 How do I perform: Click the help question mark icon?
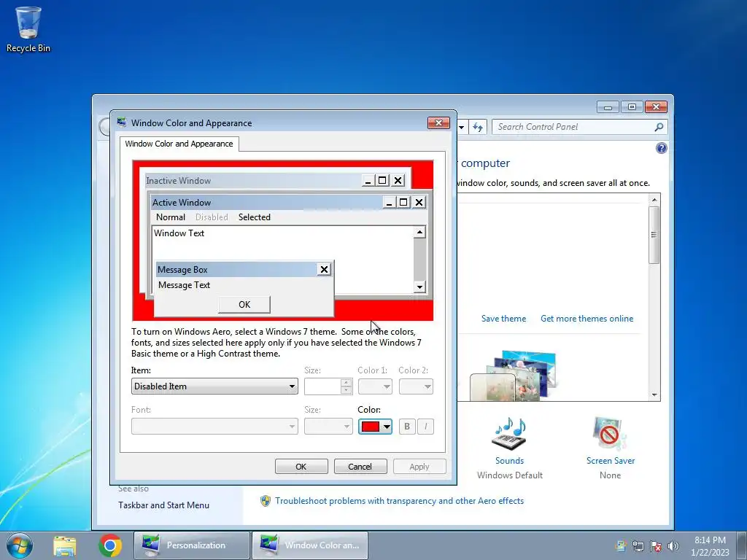[x=661, y=148]
